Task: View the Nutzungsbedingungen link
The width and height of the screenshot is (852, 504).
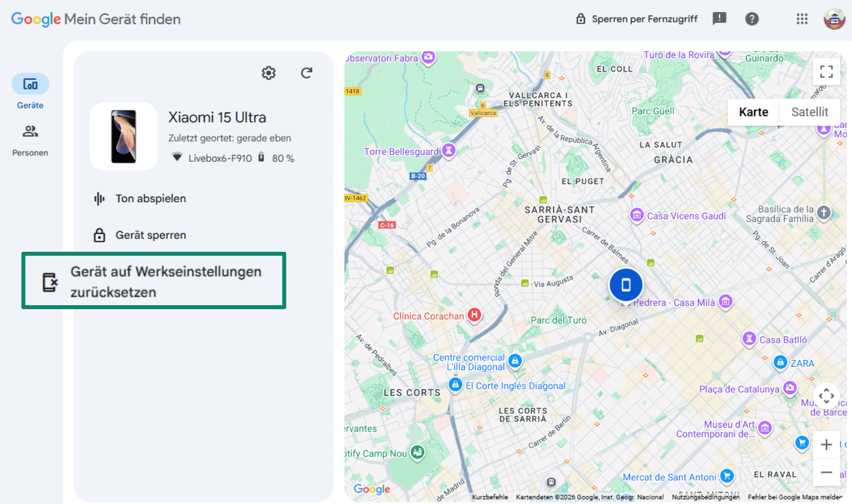Action: (x=706, y=497)
